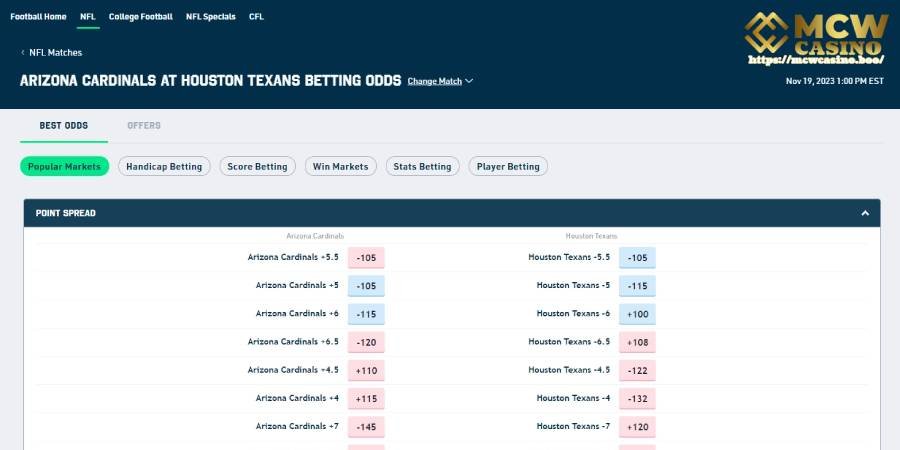Image resolution: width=900 pixels, height=450 pixels.
Task: Click the MCW Casino logo
Action: point(816,38)
